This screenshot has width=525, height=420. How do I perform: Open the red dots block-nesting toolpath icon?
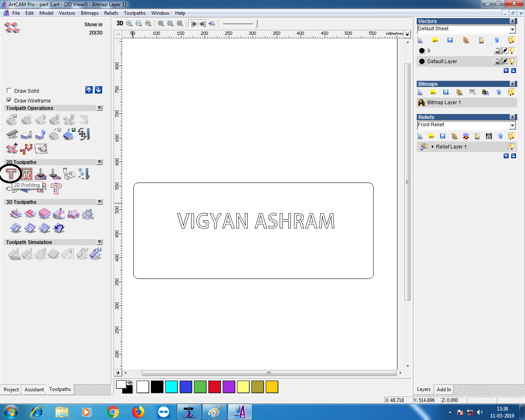point(26,148)
